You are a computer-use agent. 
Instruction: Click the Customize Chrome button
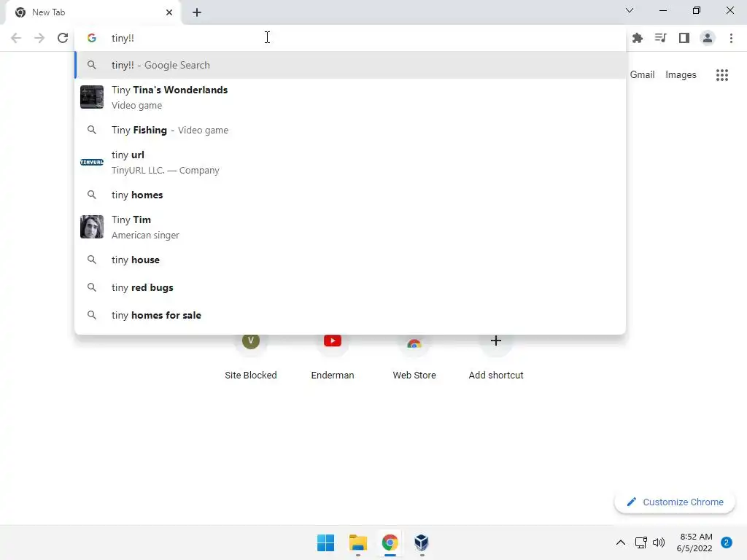(x=675, y=502)
